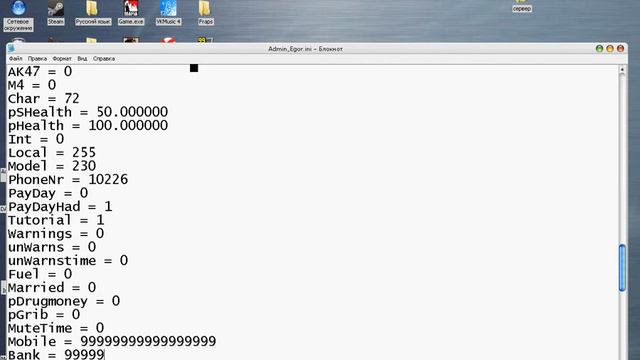Click the Mobile value 9999999999999999

tap(148, 341)
